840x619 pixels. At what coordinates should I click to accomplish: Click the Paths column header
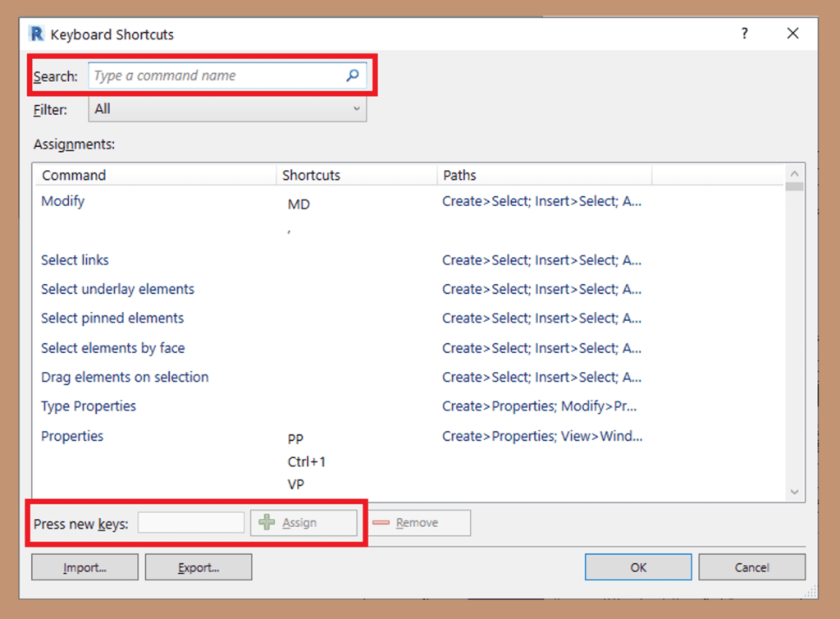pos(459,175)
